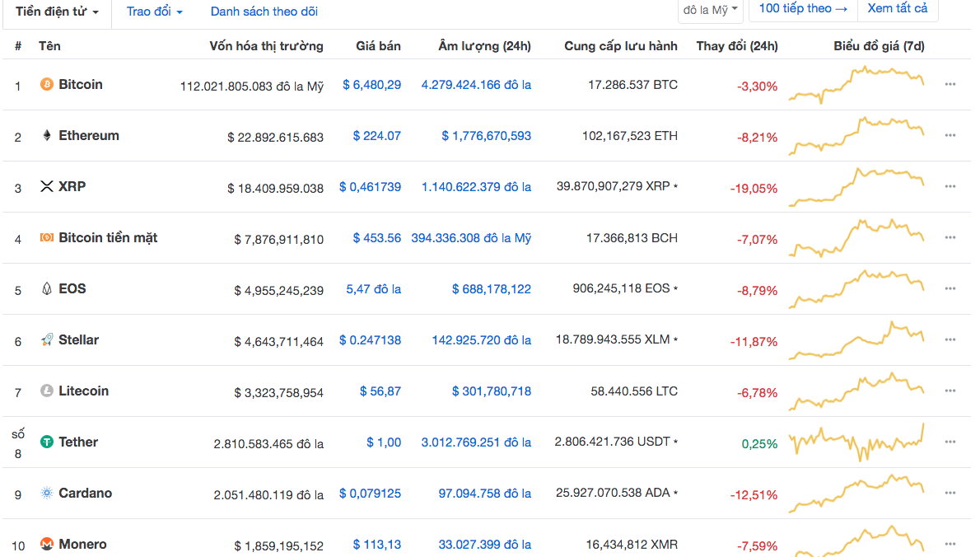Screen dimensions: 980x557
Task: Click Litecoin volume $ 301,780,718
Action: [x=492, y=391]
